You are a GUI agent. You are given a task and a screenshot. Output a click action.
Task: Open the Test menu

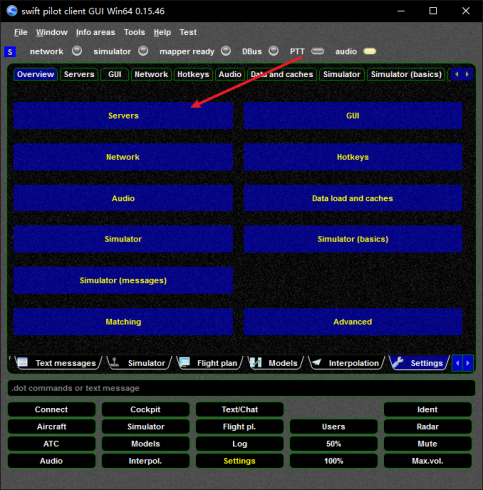(188, 32)
